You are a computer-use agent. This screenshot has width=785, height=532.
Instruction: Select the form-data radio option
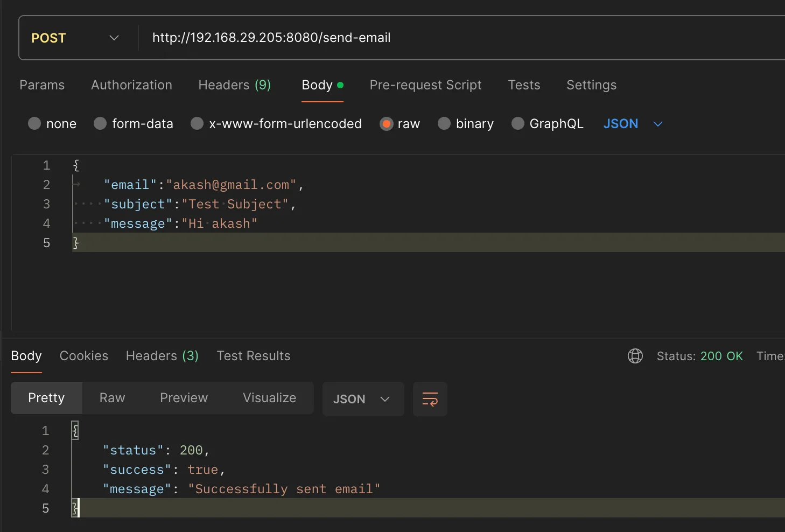tap(100, 124)
